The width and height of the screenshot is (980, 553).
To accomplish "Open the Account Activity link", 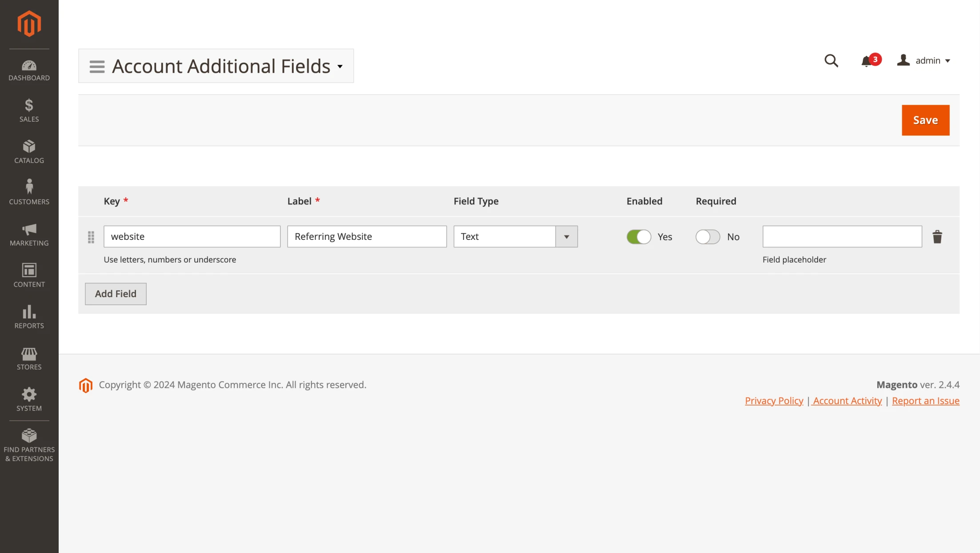I will (847, 401).
